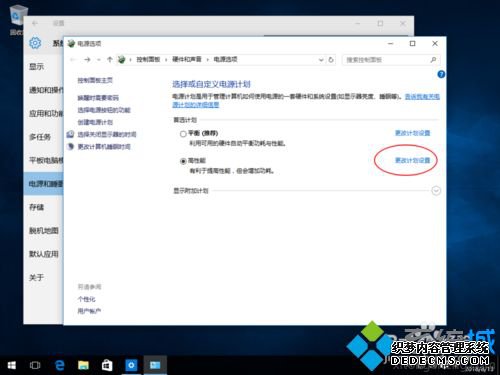This screenshot has height=375, width=500.
Task: Switch to the Control Panel taskbar button
Action: 155,365
